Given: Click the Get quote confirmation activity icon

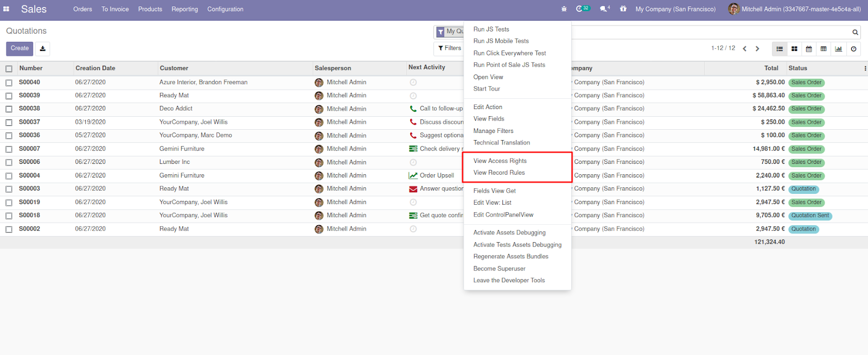Looking at the screenshot, I should [413, 215].
